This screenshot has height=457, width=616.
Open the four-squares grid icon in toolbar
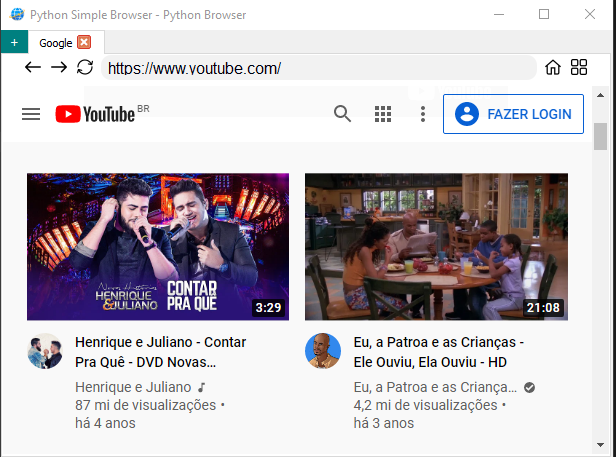pyautogui.click(x=579, y=67)
